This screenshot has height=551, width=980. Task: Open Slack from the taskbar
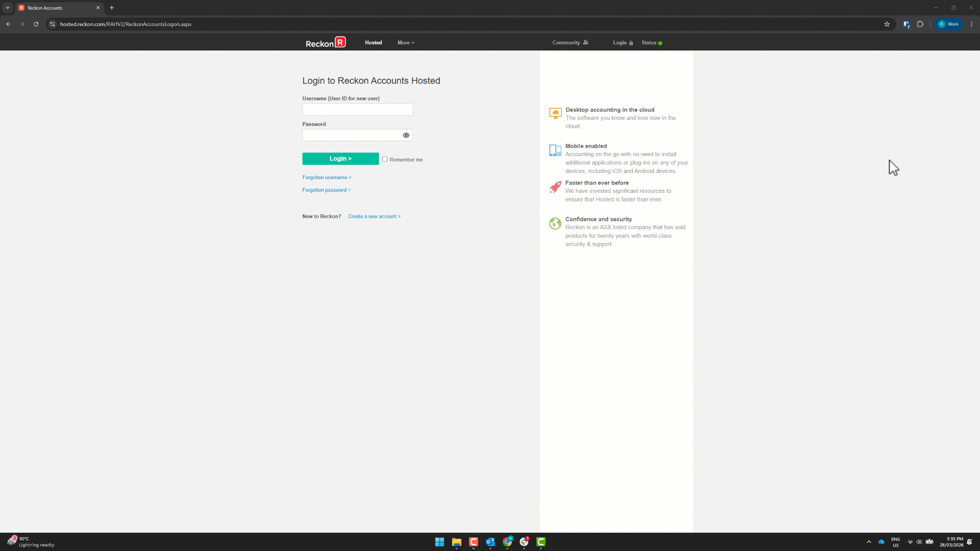pos(524,542)
